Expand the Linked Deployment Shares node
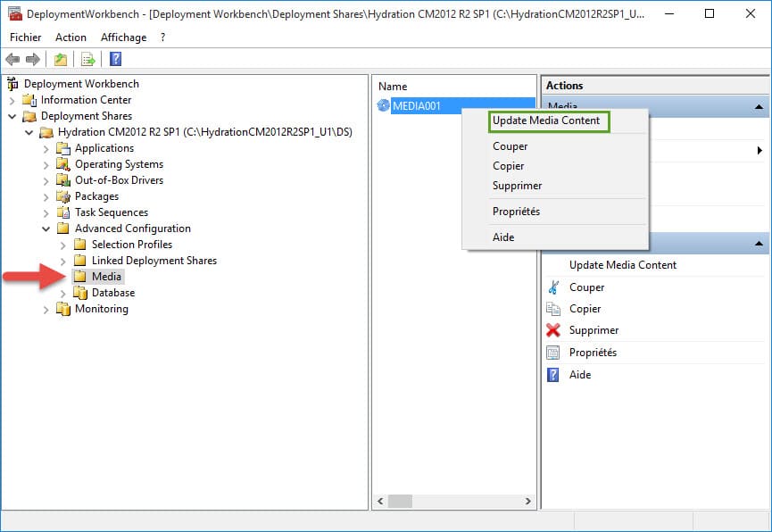The image size is (772, 532). pos(63,261)
